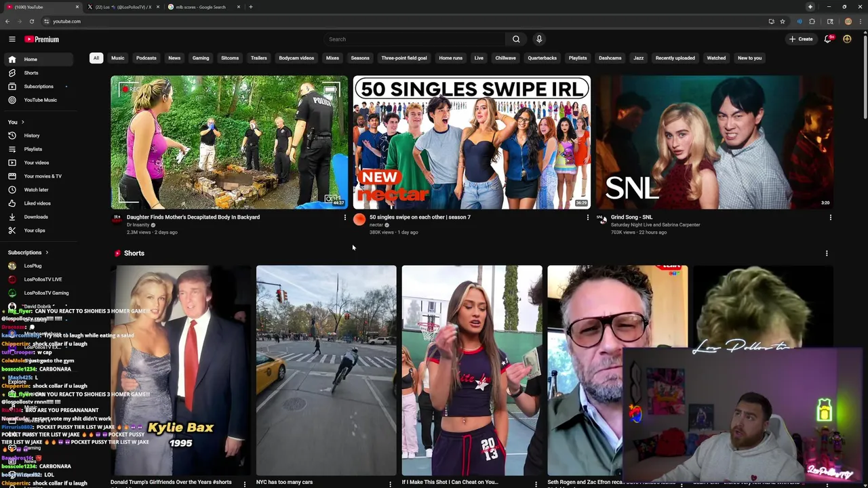Open more options for Dr Insanity video
Image resolution: width=868 pixels, height=488 pixels.
click(x=344, y=218)
